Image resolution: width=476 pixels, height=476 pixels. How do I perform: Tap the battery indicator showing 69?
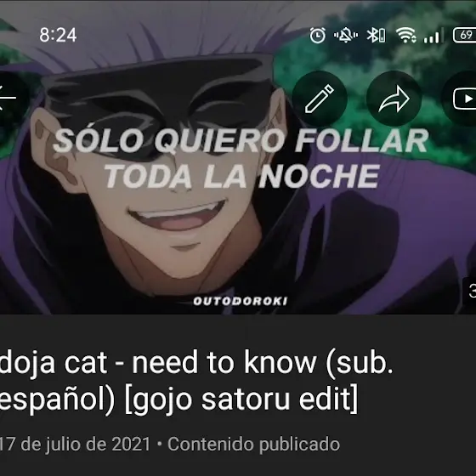(464, 35)
